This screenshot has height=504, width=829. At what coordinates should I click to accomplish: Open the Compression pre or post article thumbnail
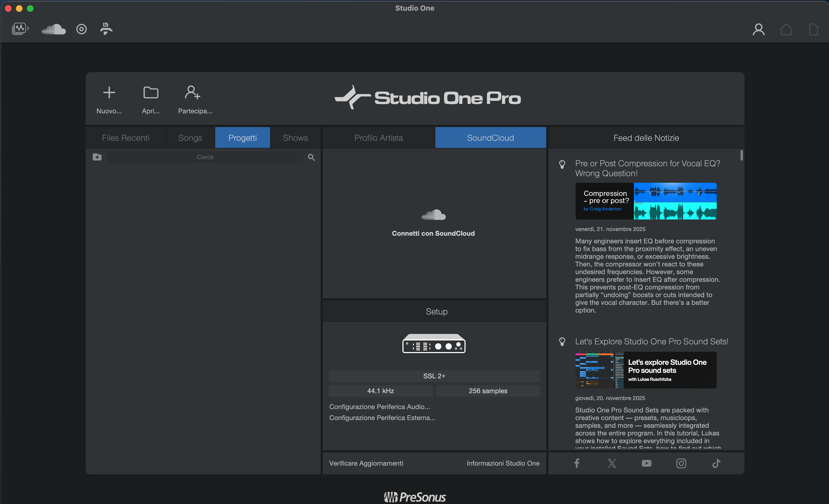[x=646, y=201]
